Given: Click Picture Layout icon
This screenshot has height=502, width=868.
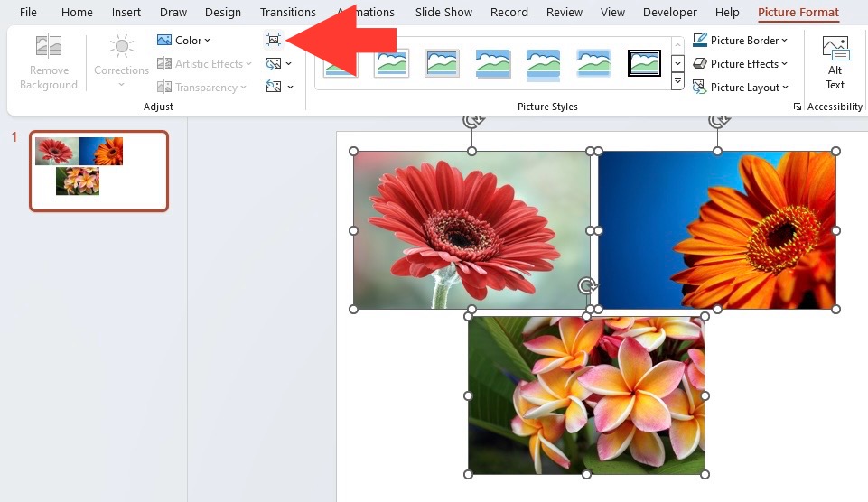Looking at the screenshot, I should [x=700, y=87].
